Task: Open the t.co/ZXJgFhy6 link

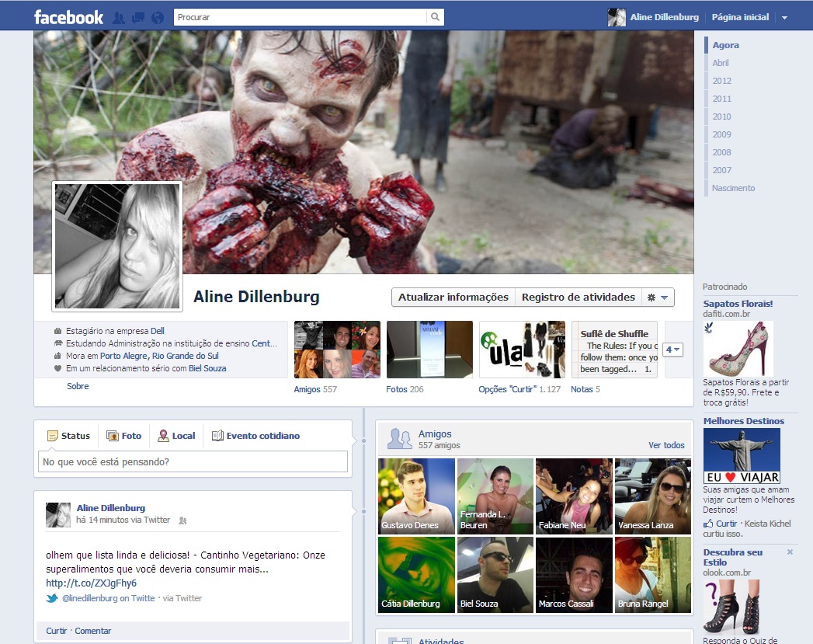Action: point(92,583)
